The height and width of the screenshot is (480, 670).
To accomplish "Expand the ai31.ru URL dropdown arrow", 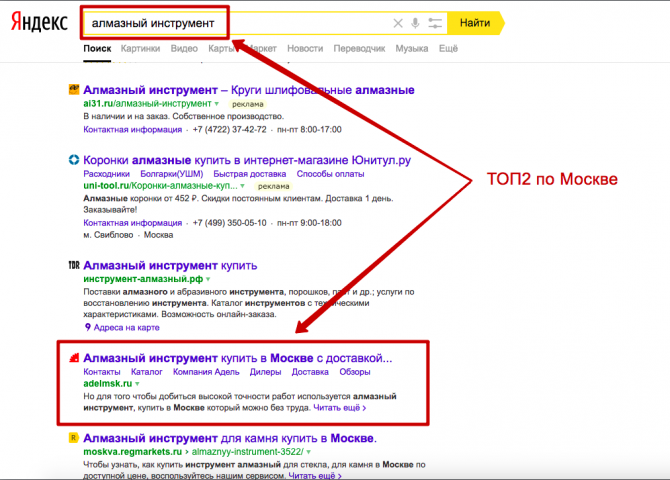I will (x=217, y=104).
